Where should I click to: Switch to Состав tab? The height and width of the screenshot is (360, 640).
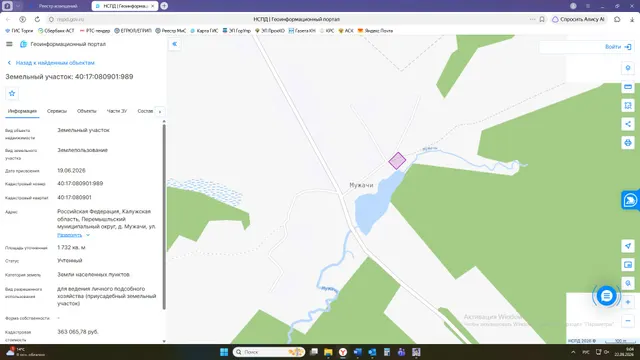point(145,111)
